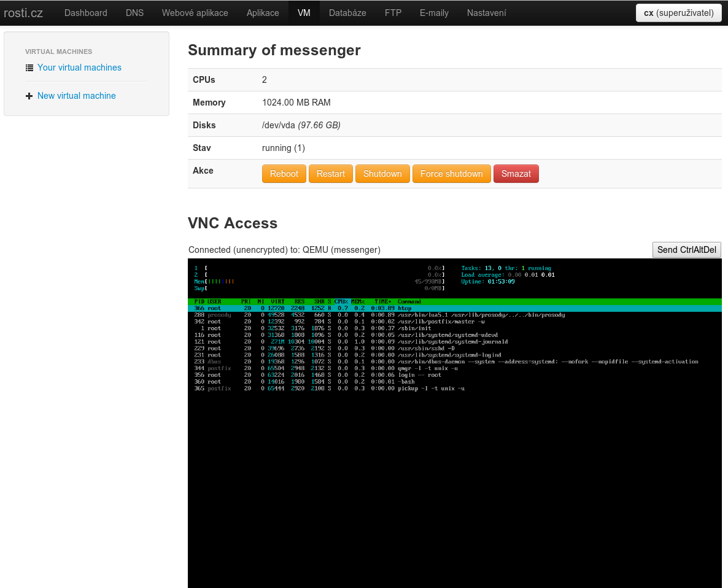Go to the Dashboard menu item
Image resolution: width=728 pixels, height=588 pixels.
pyautogui.click(x=85, y=13)
